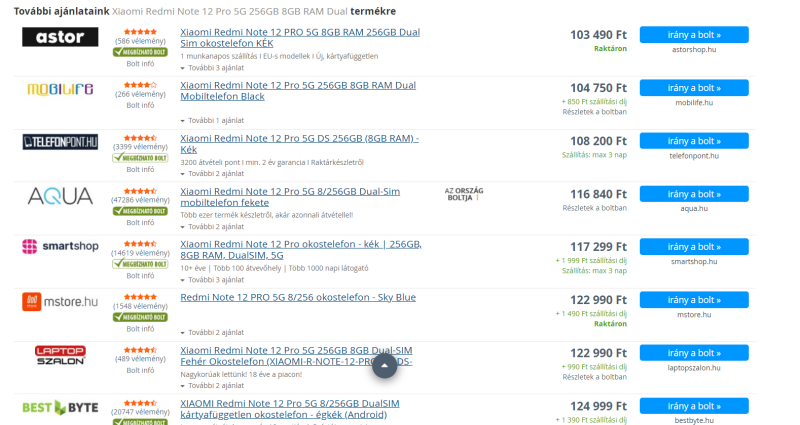Click the star rating for AQUA
This screenshot has height=425, width=800.
(x=140, y=191)
